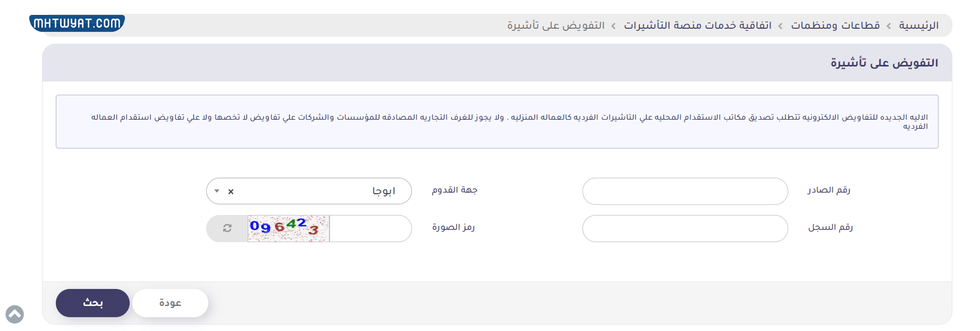Viewport: 980px width, 331px height.
Task: Click the captcha code text box
Action: (370, 228)
